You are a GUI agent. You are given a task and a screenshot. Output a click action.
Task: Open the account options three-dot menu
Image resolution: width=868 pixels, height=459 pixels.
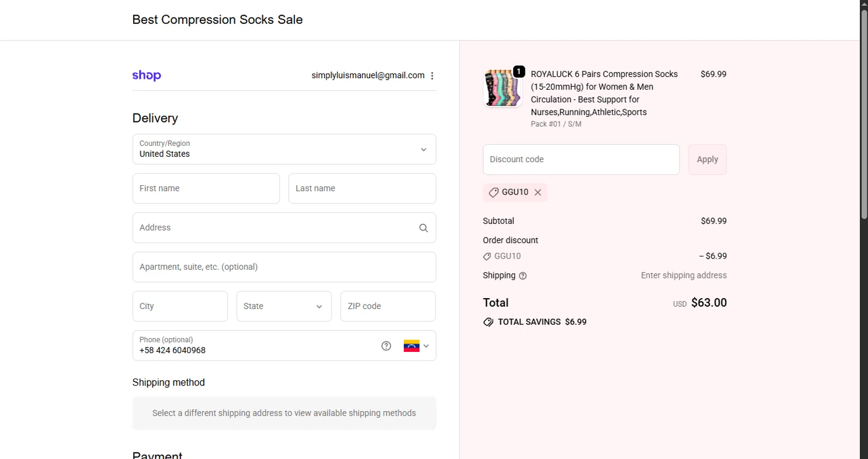(432, 75)
